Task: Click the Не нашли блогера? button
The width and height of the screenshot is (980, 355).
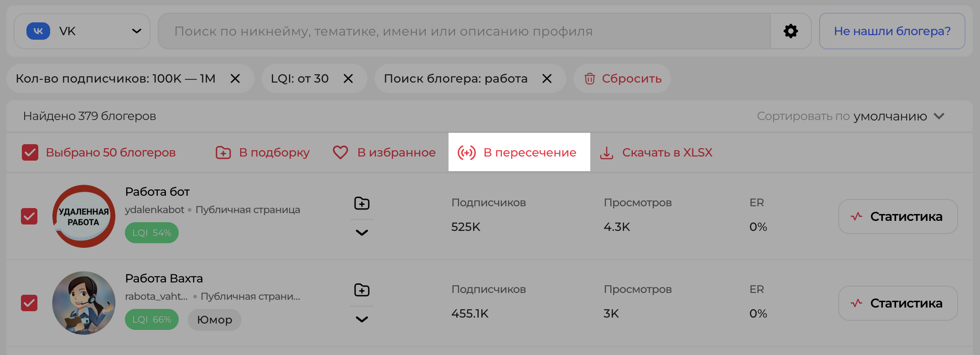Action: 892,31
